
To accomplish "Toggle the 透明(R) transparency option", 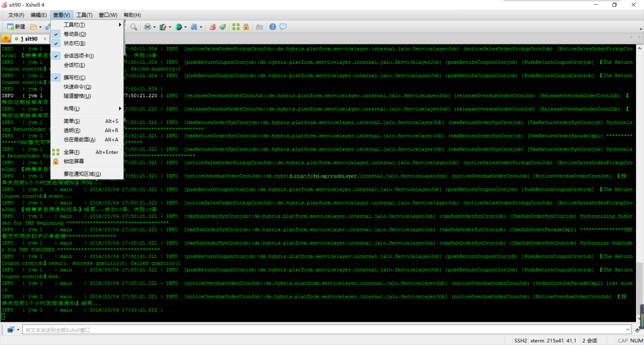I will pos(87,130).
